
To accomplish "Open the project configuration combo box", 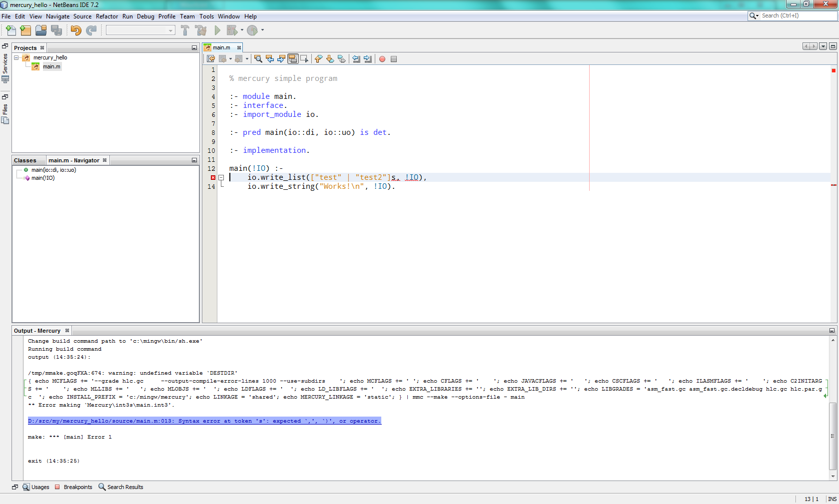I will tap(140, 30).
